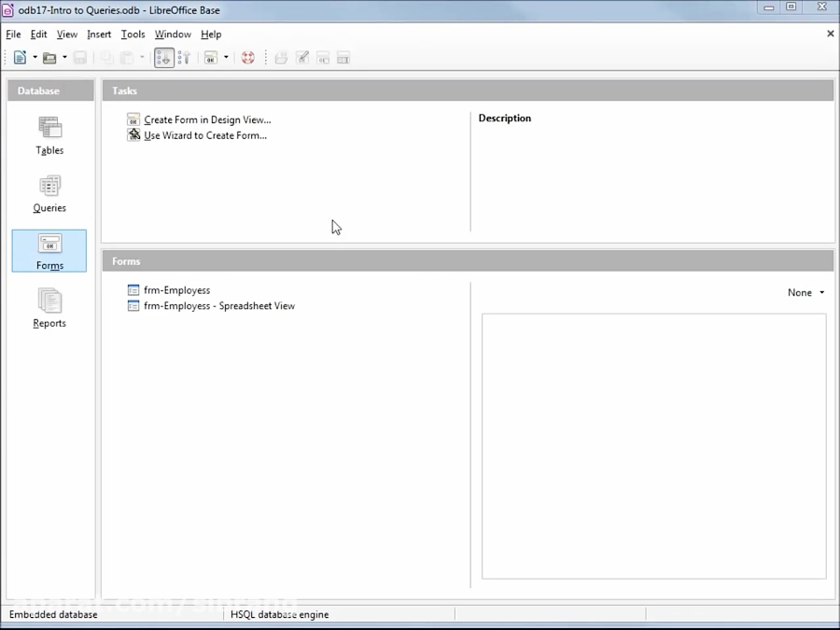Click the Delete toolbar icon
The height and width of the screenshot is (630, 840).
click(323, 57)
